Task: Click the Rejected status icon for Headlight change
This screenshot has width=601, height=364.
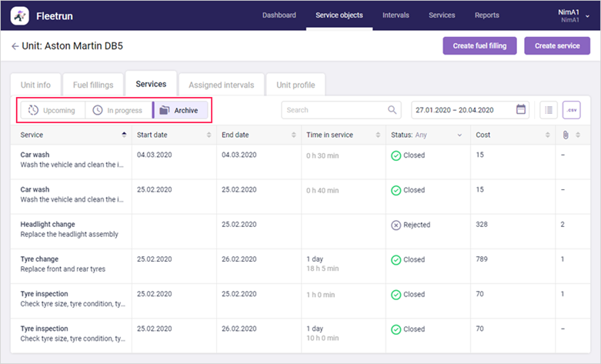Action: coord(396,225)
